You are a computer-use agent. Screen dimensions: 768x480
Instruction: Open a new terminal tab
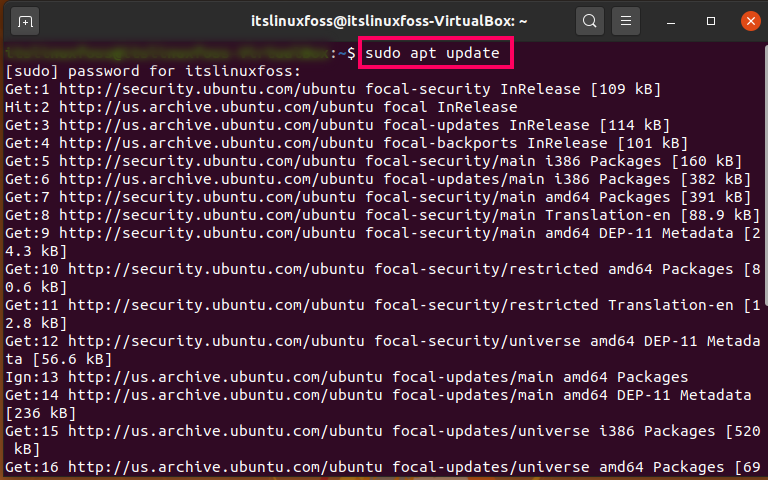tap(25, 22)
